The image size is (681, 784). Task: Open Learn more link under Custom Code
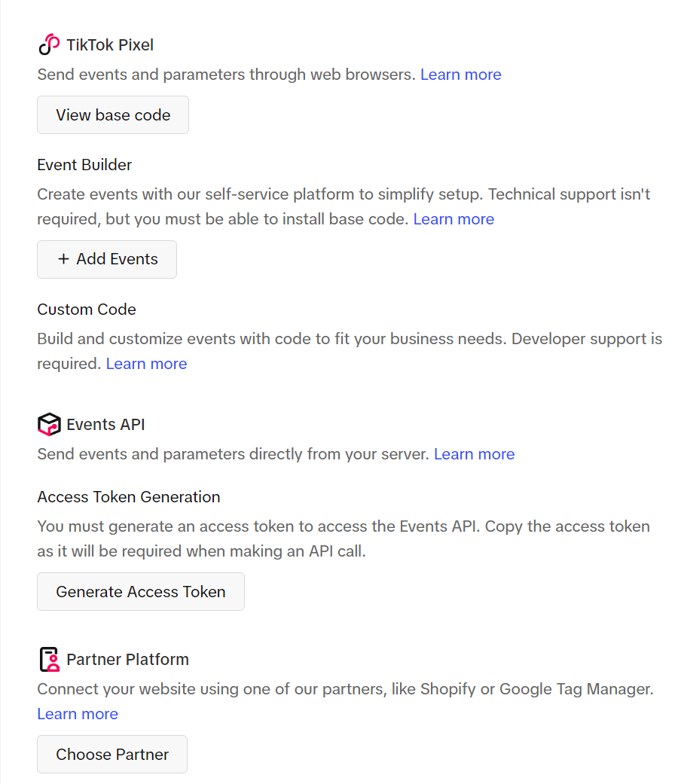pyautogui.click(x=146, y=364)
